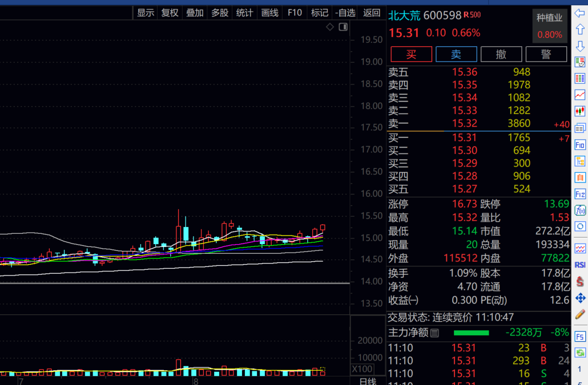588x385 pixels.
Task: Switch to the candlestick K-line chart icon
Action: pyautogui.click(x=580, y=111)
